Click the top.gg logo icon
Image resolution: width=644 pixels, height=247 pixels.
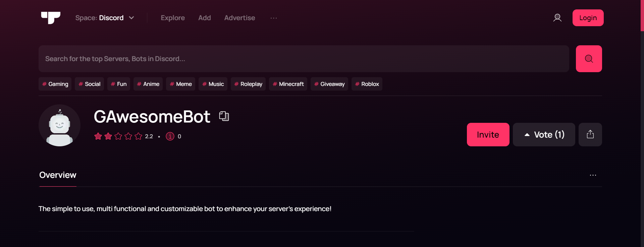click(x=51, y=18)
